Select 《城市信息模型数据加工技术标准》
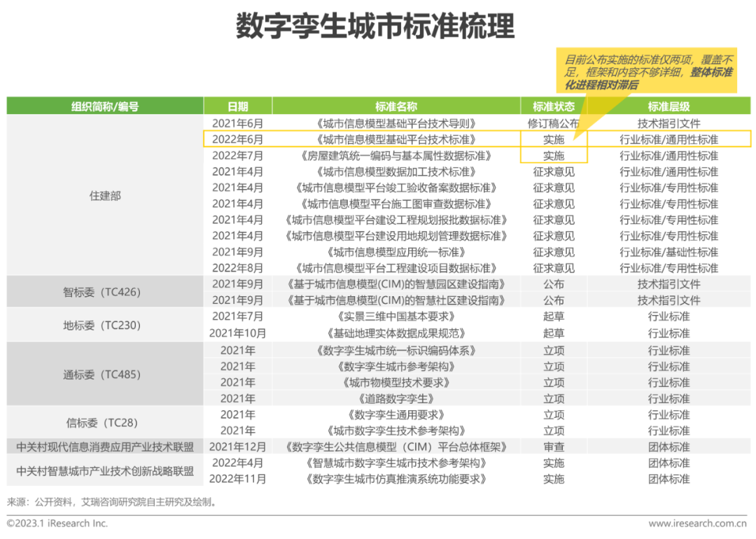The image size is (756, 539). coord(395,171)
